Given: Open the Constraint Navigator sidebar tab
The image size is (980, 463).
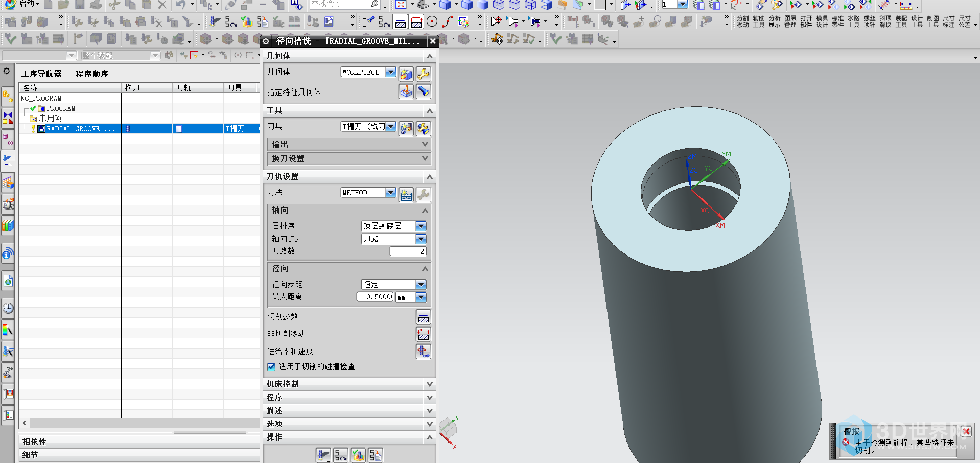Looking at the screenshot, I should click(x=8, y=118).
